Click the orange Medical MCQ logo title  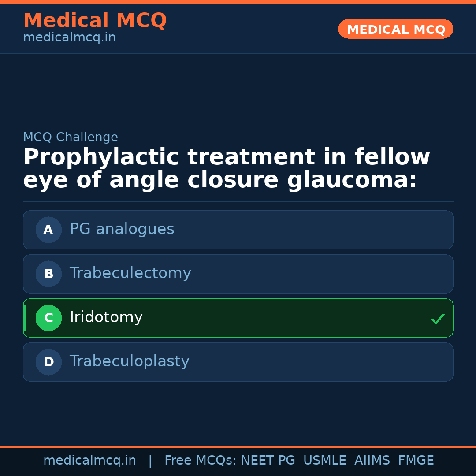[95, 21]
